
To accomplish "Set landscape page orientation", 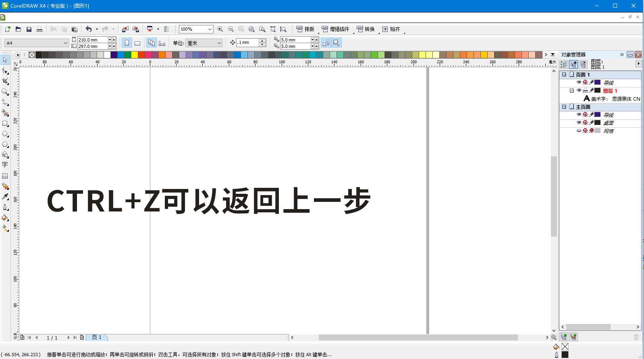I will tap(137, 43).
